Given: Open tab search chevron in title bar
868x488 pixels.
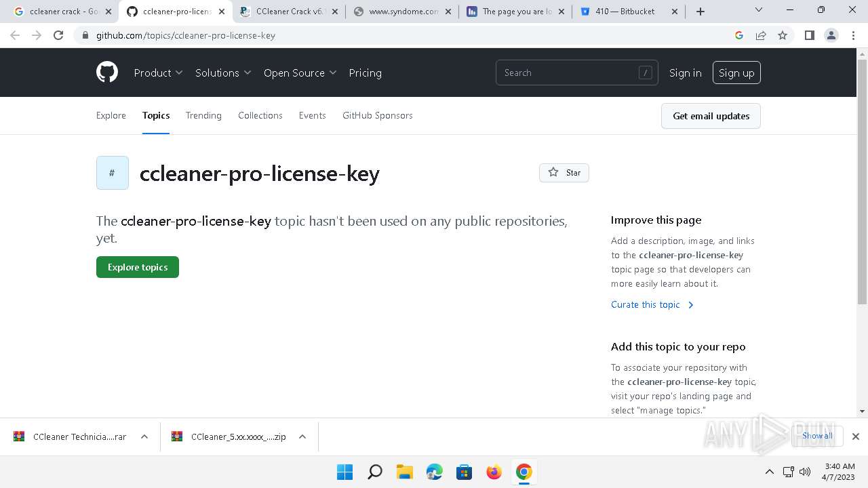Looking at the screenshot, I should click(759, 10).
